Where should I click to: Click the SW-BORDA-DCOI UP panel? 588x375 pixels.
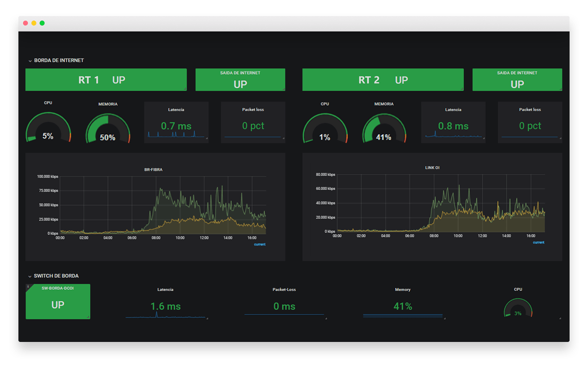click(58, 305)
